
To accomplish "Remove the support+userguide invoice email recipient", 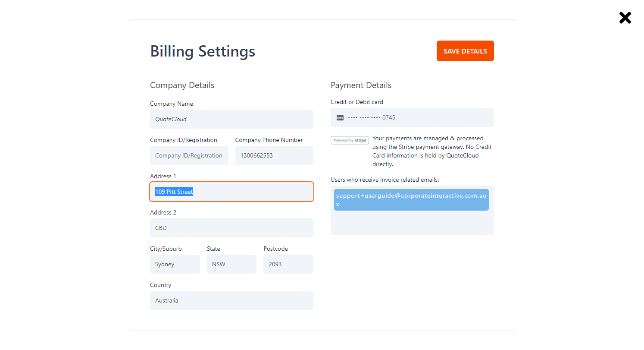I will click(x=338, y=204).
